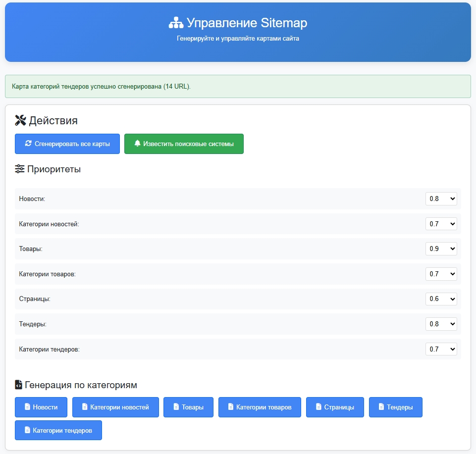This screenshot has height=454, width=476.
Task: Click the green success message about 14 URLs
Action: pos(238,86)
